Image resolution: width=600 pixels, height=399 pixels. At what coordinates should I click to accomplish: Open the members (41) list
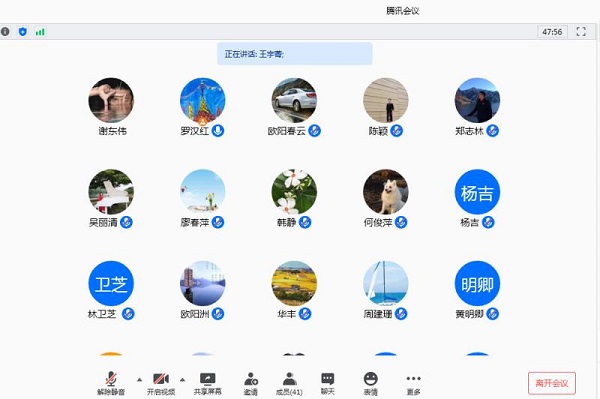tap(289, 384)
